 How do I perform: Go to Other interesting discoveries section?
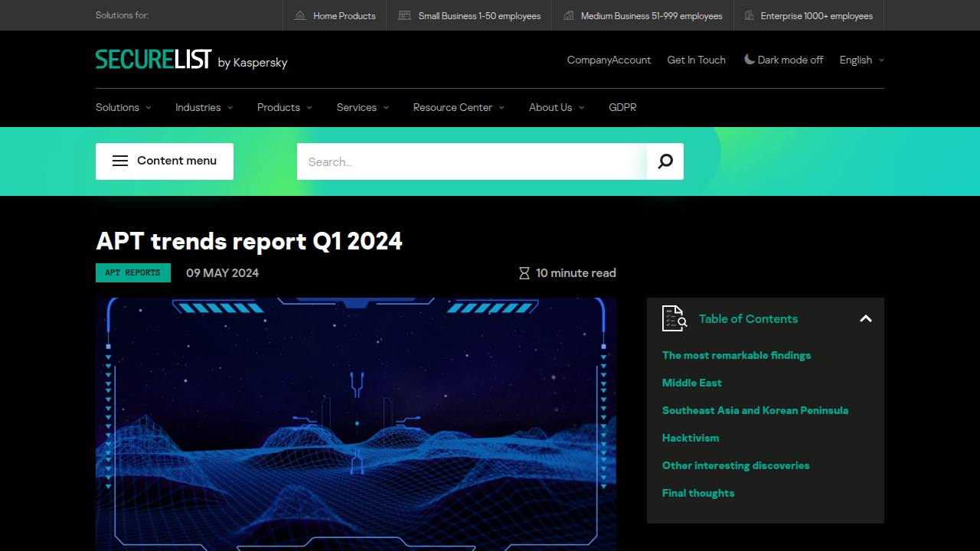click(736, 465)
